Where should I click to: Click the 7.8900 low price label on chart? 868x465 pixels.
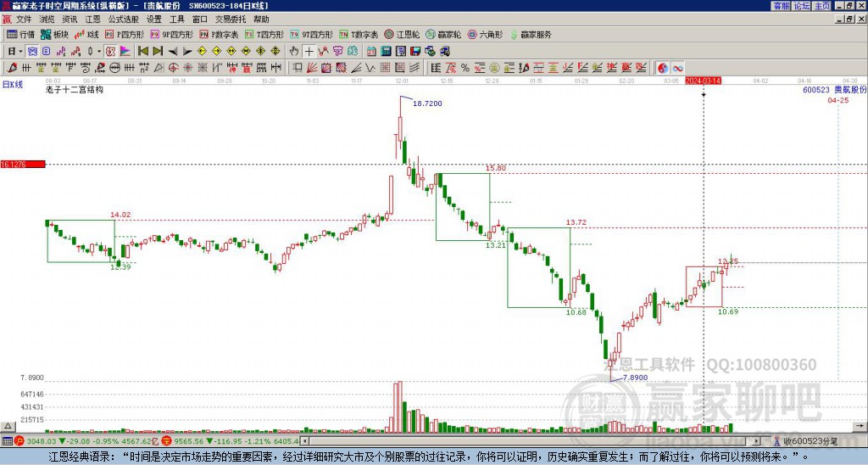tap(635, 378)
